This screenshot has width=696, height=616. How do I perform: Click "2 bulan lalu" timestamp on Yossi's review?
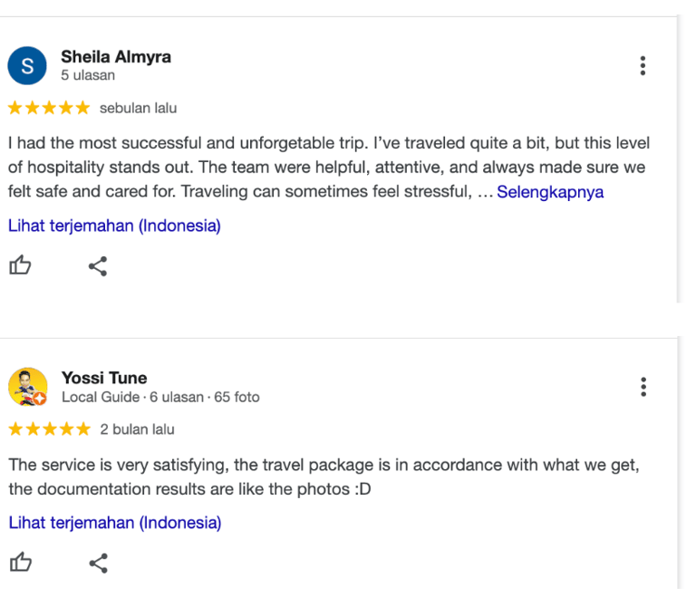click(138, 429)
